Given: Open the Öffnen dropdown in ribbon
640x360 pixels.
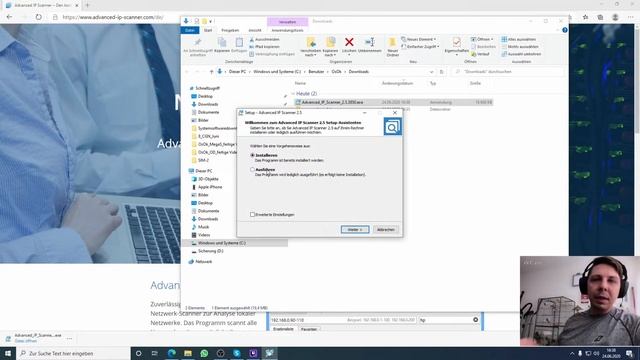Looking at the screenshot, I should 482,39.
